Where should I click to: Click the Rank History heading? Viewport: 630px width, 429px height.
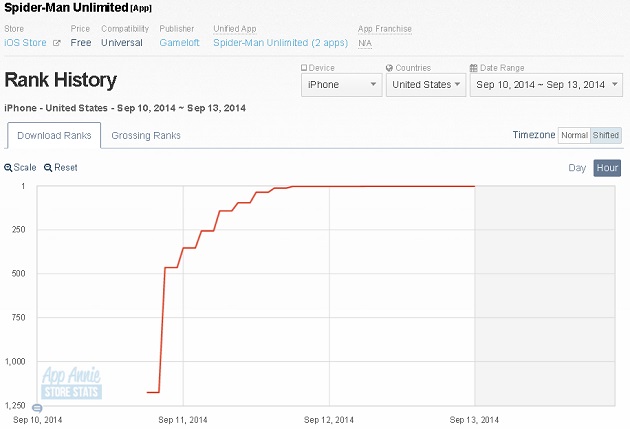coord(61,80)
